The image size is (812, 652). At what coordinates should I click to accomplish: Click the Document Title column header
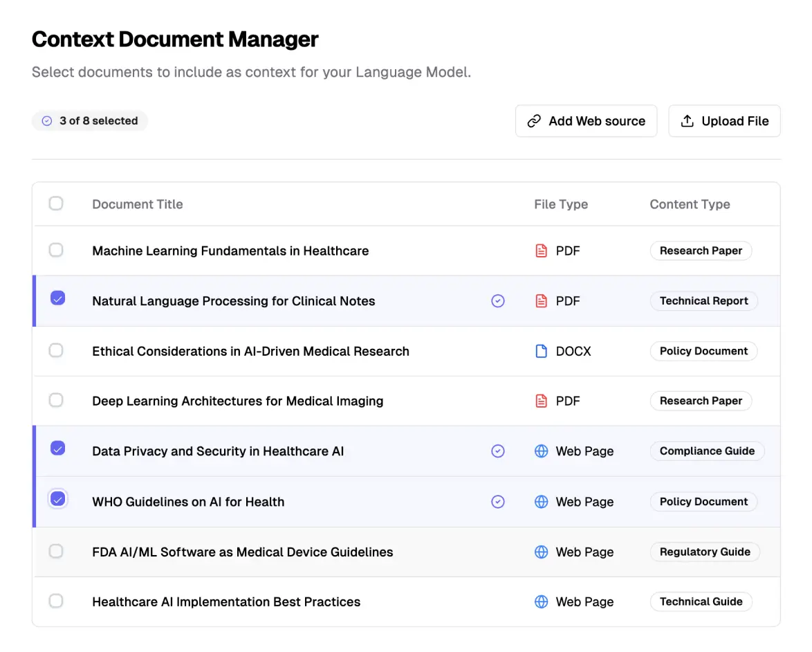(137, 204)
